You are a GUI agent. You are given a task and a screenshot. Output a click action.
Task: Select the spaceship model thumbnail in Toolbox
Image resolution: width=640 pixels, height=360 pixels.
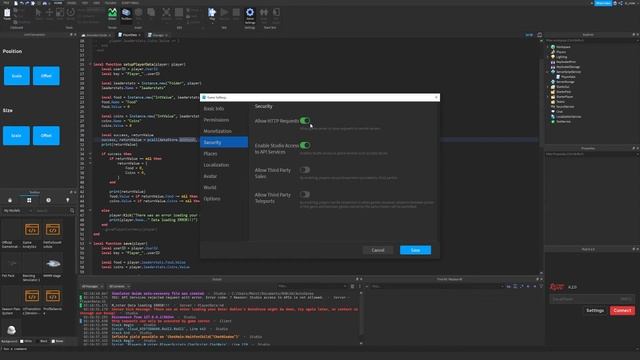pyautogui.click(x=53, y=263)
